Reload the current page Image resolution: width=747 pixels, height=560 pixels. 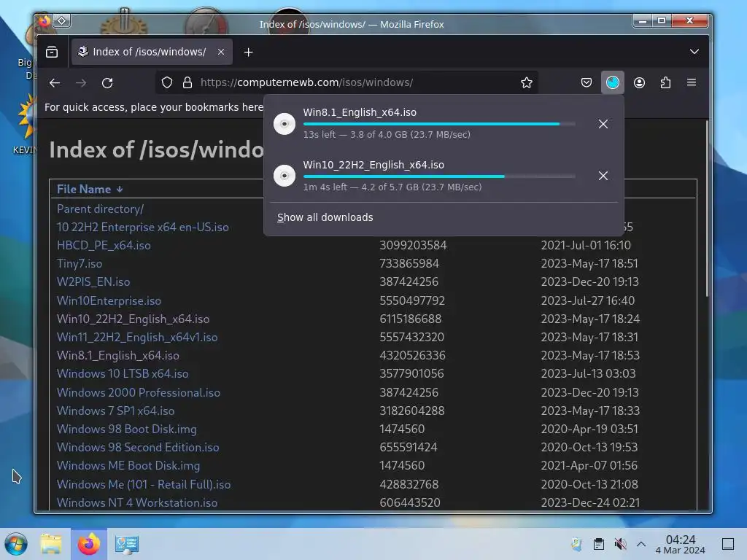tap(107, 83)
